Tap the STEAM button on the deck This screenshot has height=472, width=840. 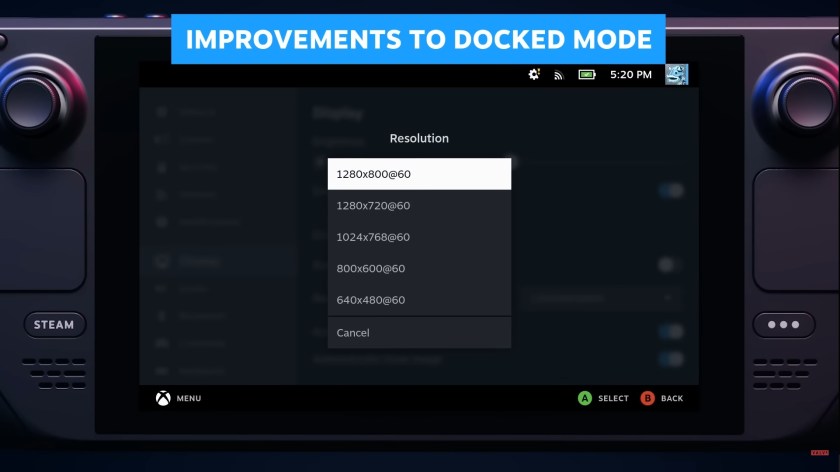pyautogui.click(x=54, y=325)
